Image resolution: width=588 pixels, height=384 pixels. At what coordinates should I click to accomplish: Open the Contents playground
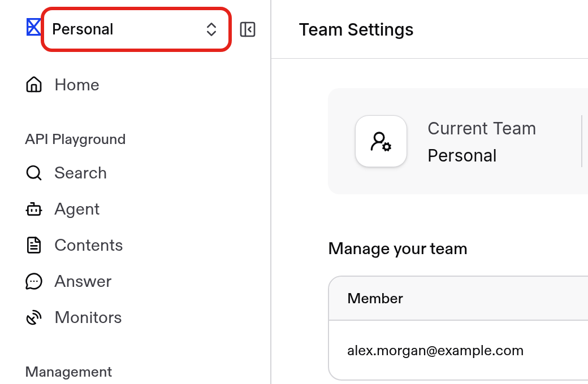[x=89, y=246]
